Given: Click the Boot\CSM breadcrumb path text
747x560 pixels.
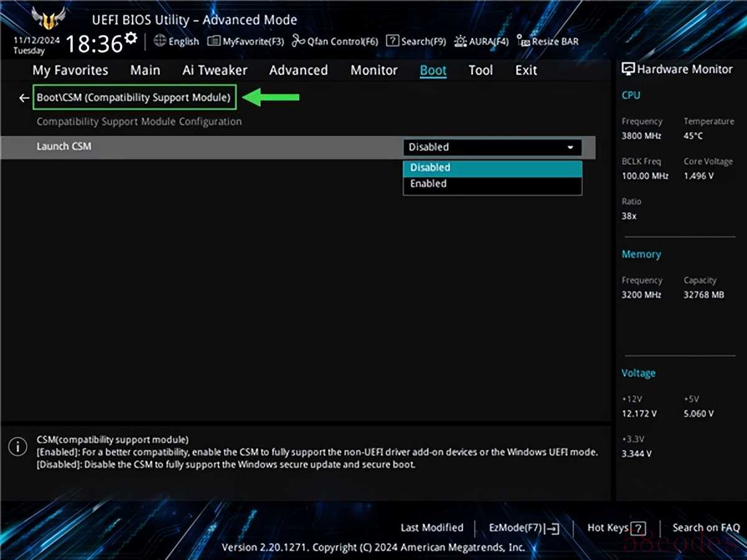Looking at the screenshot, I should (x=134, y=98).
